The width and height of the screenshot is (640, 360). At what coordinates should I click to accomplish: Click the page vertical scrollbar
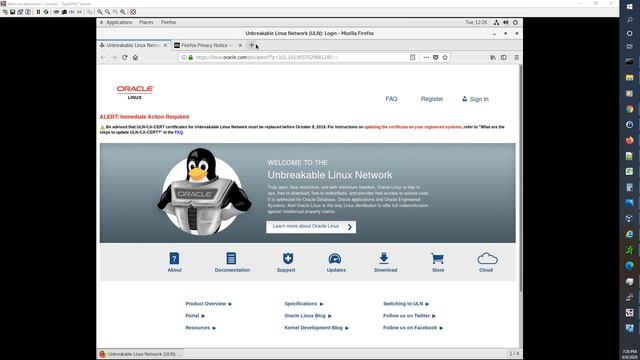tap(521, 178)
